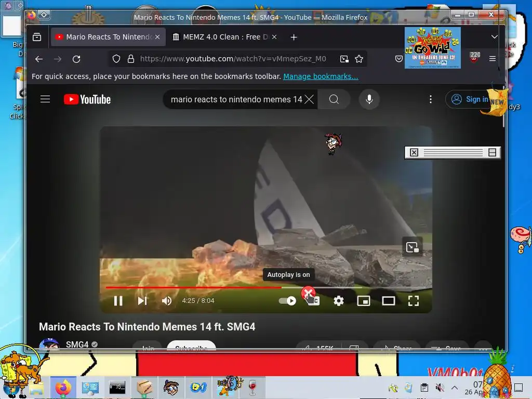The width and height of the screenshot is (532, 399).
Task: Click the URL address field
Action: 233,59
